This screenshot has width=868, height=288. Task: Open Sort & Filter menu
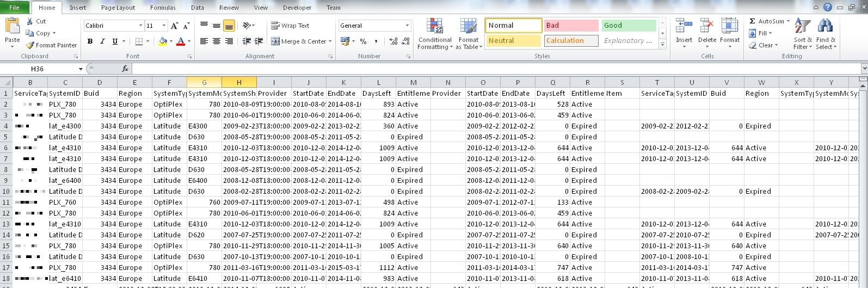click(x=803, y=34)
